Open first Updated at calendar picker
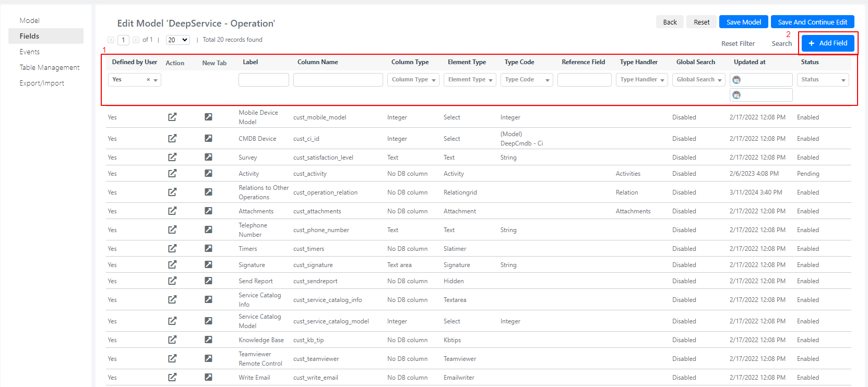This screenshot has width=868, height=387. [736, 80]
